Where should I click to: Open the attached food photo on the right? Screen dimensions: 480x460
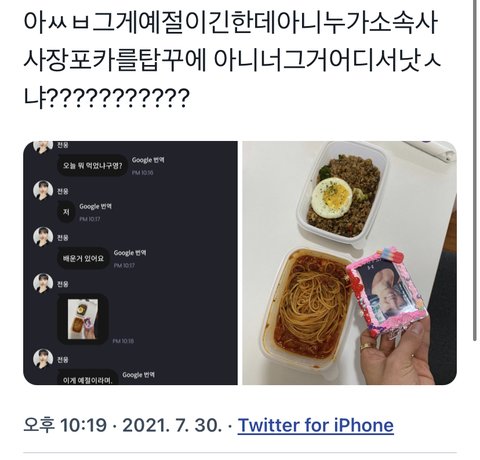point(349,263)
